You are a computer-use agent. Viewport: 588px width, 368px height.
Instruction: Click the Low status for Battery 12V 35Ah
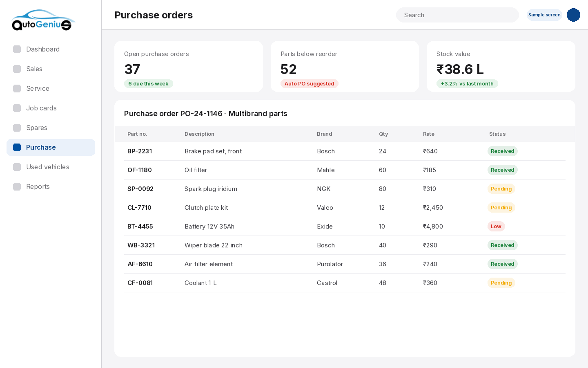[496, 227]
